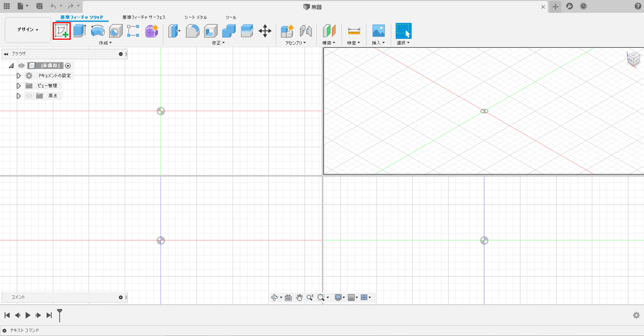Viewport: 644px width, 336px height.
Task: Click the Offset Face tool icon
Action: point(247,31)
